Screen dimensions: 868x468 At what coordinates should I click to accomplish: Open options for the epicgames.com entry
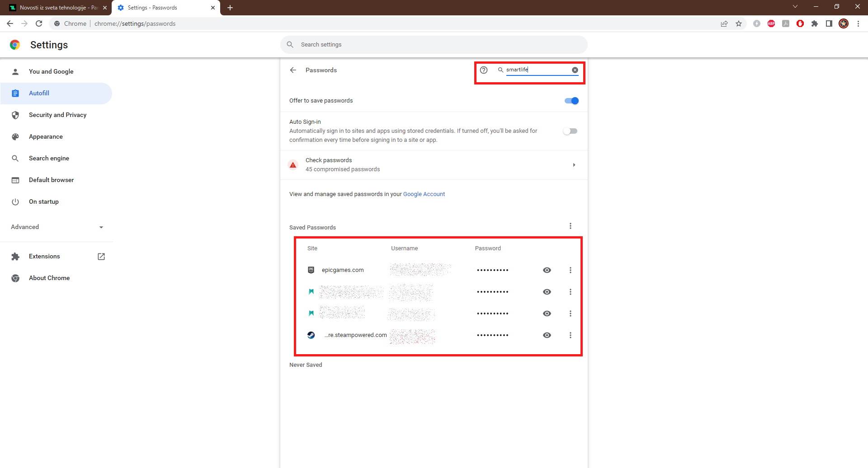tap(571, 270)
